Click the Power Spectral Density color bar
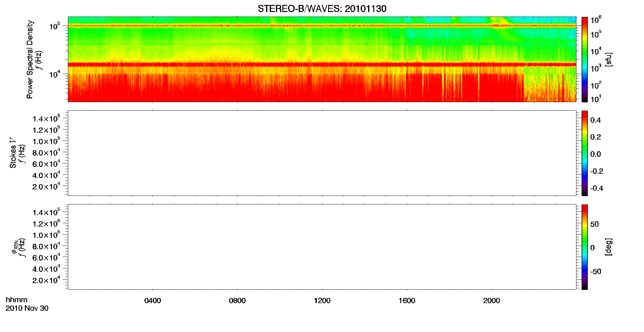 pos(585,59)
